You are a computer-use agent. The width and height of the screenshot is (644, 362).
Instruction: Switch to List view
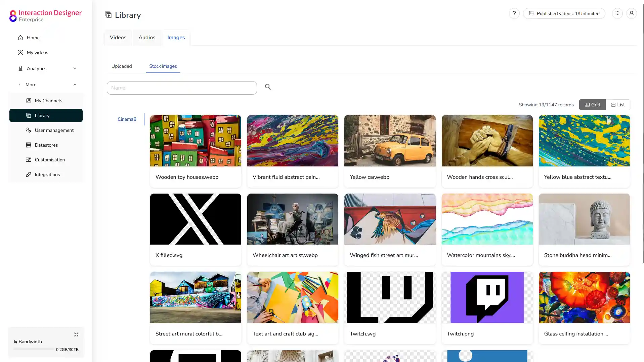[618, 105]
